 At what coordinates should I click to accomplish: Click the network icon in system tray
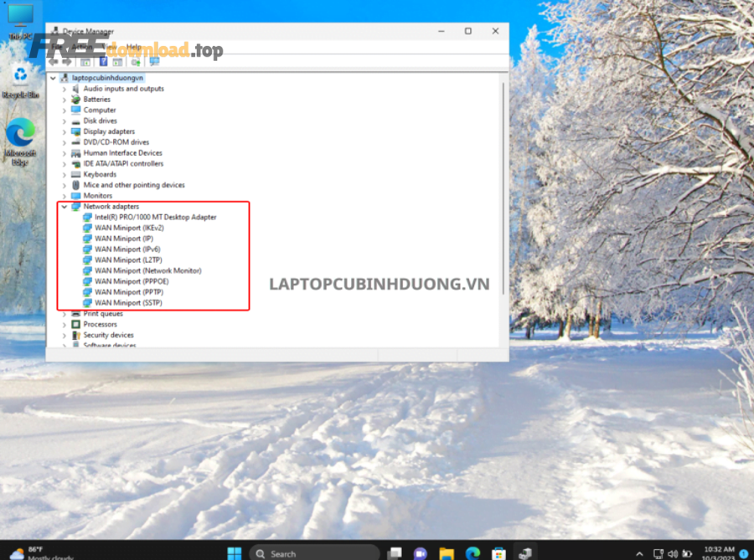click(x=658, y=554)
